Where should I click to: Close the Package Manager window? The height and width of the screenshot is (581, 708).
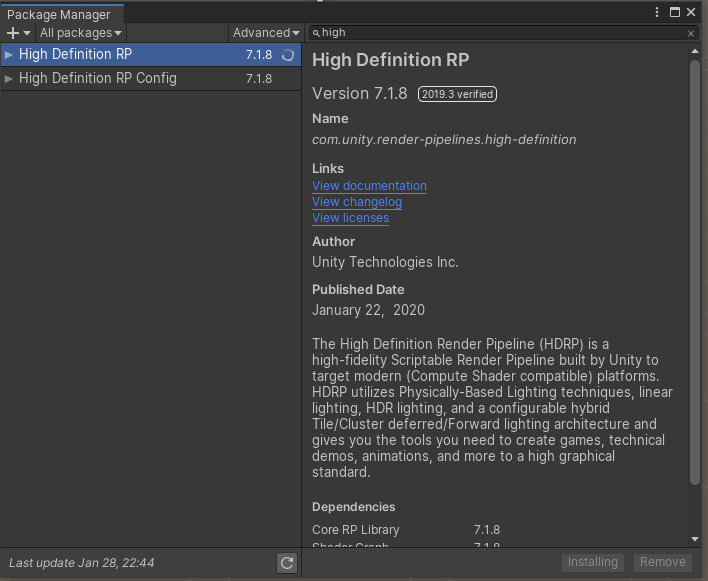[x=691, y=12]
